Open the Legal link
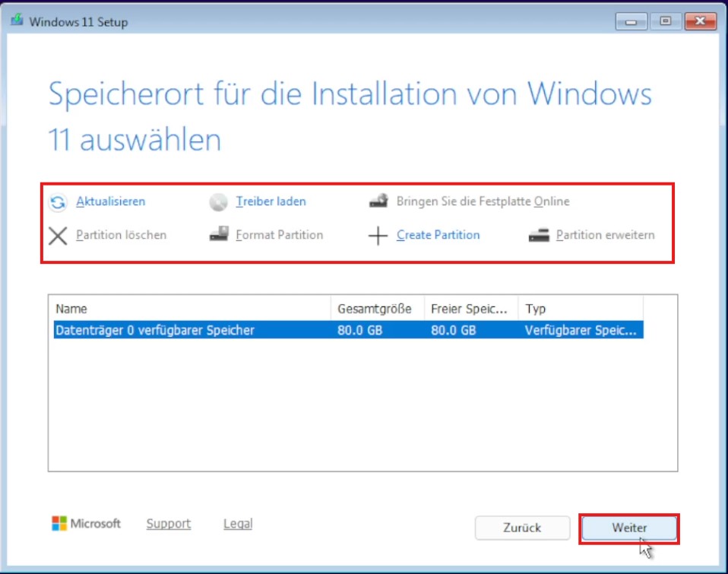Screen dimensions: 728x574 click(238, 523)
